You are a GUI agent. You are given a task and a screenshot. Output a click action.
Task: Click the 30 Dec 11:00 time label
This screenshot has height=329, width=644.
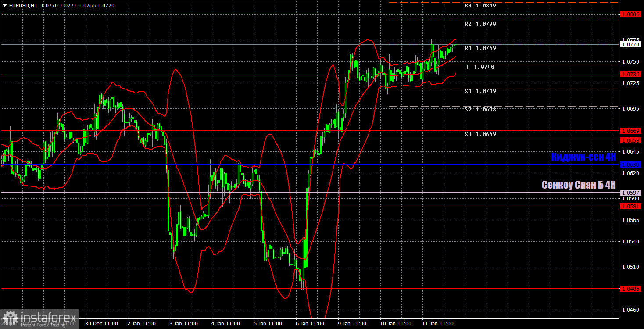tap(101, 324)
